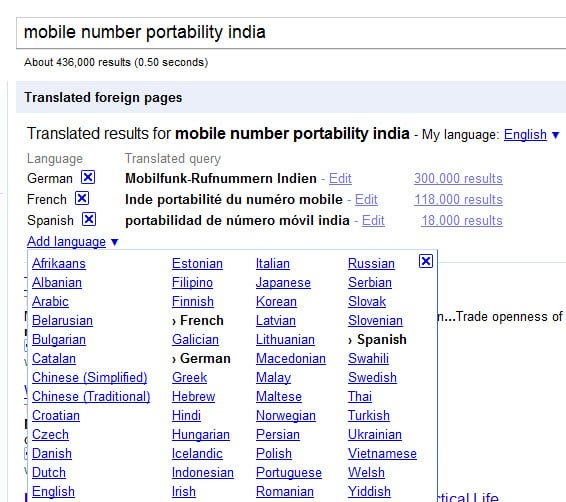
Task: Remove German language with its X icon
Action: point(88,177)
